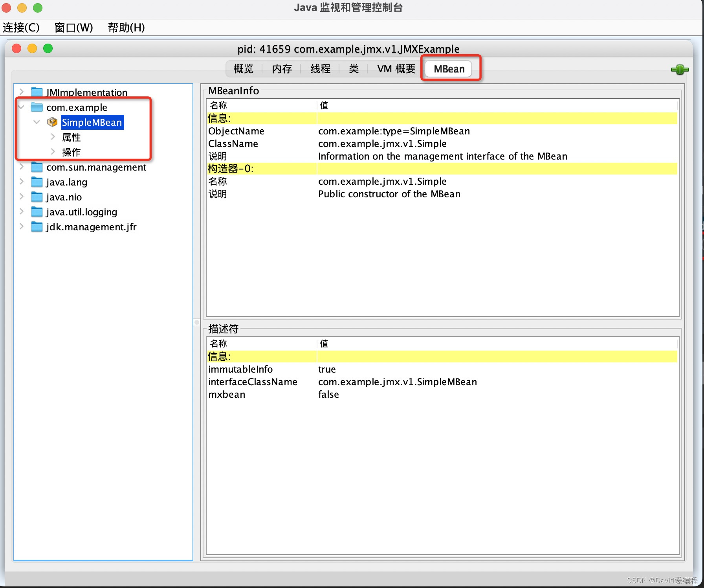The width and height of the screenshot is (704, 588).
Task: Switch to the 概览 tab
Action: pyautogui.click(x=243, y=69)
